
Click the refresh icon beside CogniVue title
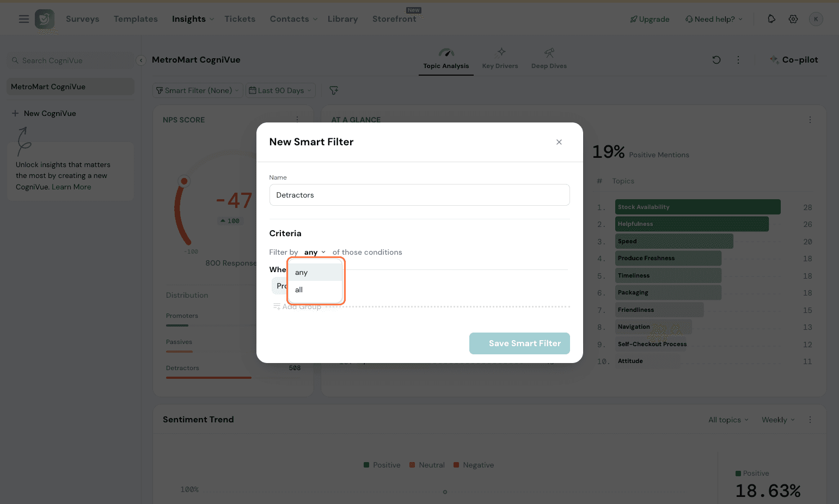tap(716, 60)
